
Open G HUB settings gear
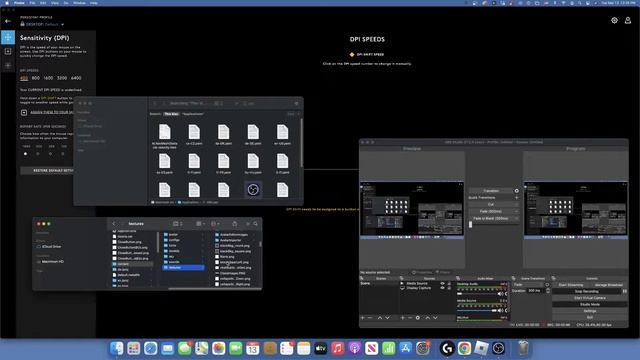614,20
